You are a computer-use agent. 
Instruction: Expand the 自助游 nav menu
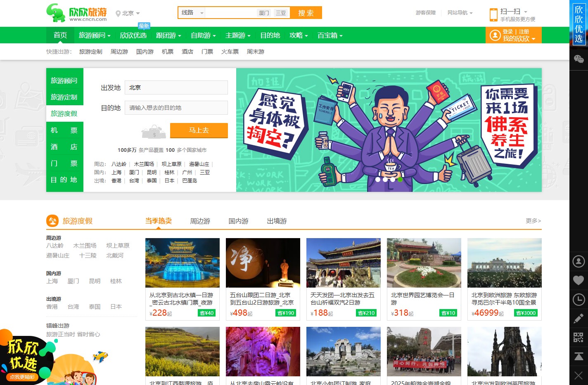coord(203,35)
